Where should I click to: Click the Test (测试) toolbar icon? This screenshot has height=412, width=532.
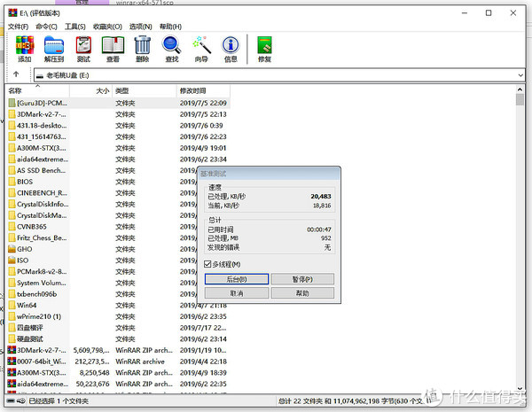83,49
